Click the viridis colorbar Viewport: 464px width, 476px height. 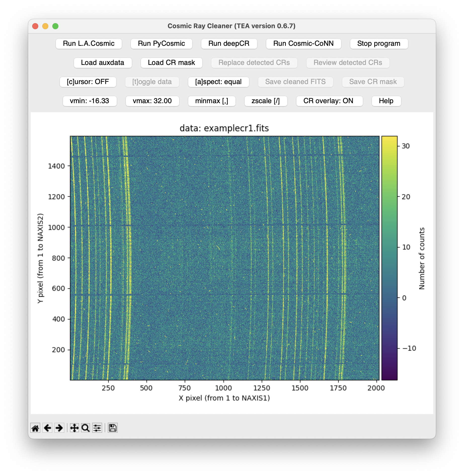point(389,258)
